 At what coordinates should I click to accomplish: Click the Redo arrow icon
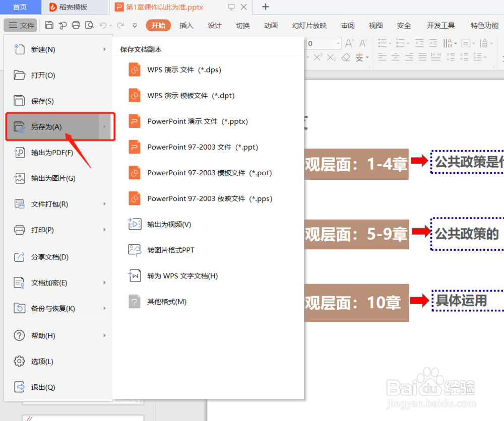pyautogui.click(x=120, y=25)
